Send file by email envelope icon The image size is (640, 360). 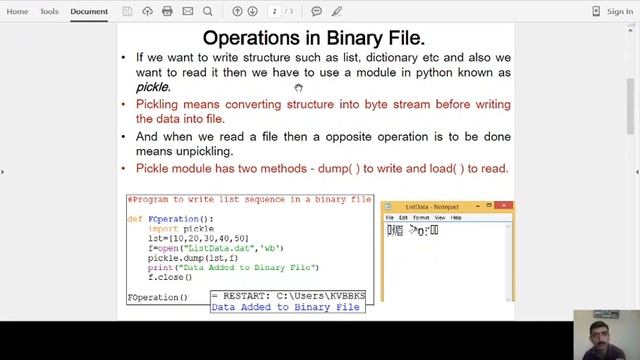188,11
